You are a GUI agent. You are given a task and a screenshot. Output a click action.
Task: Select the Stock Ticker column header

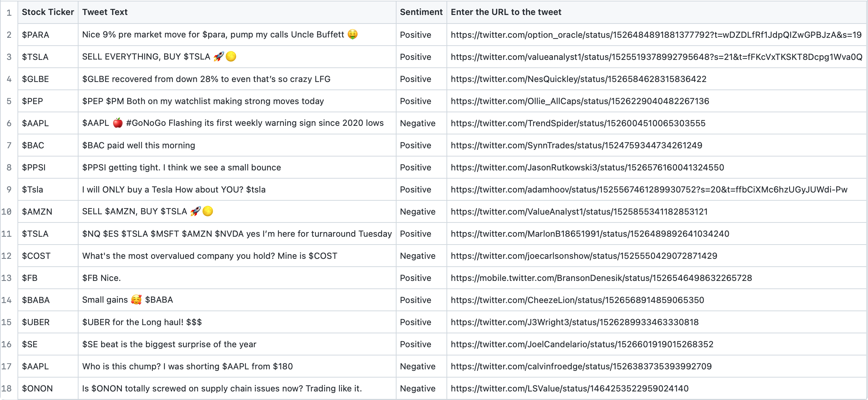tap(48, 12)
